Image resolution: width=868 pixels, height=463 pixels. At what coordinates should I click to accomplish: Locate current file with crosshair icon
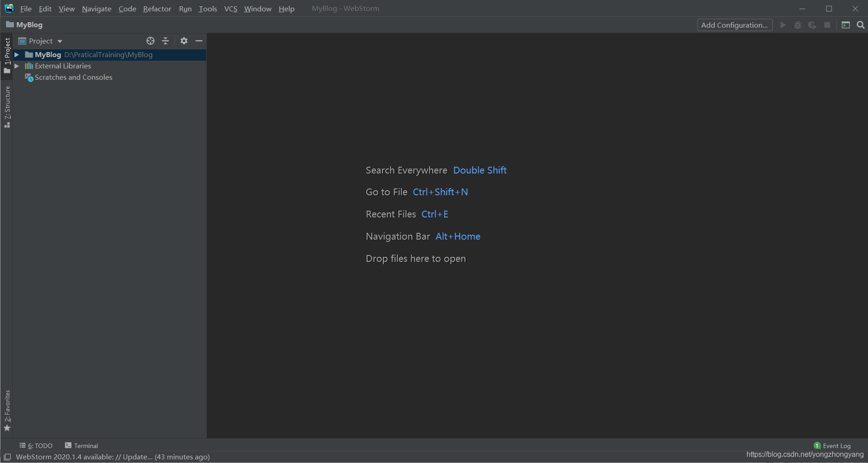[150, 41]
